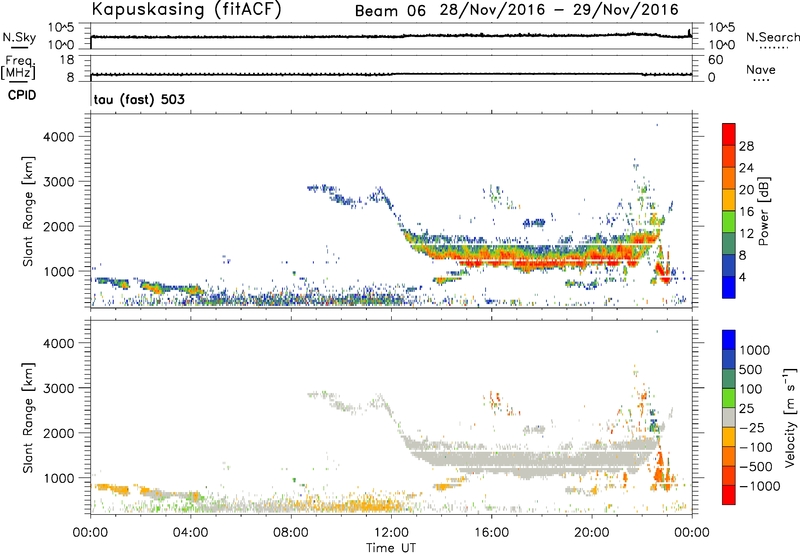Click the 4000 tick of power panel
Viewport: 800px width, 554px height.
point(59,137)
